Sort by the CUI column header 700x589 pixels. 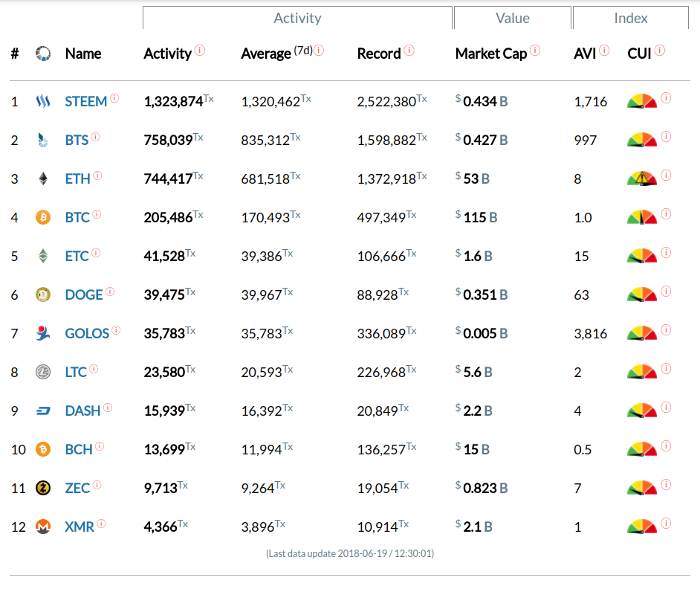click(639, 54)
